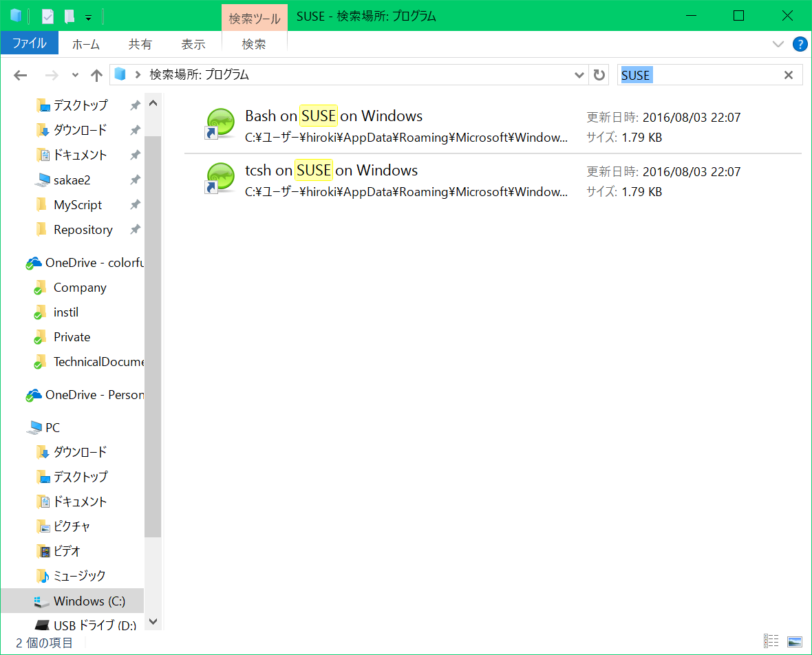812x655 pixels.
Task: Open the Repository folder
Action: pos(83,230)
